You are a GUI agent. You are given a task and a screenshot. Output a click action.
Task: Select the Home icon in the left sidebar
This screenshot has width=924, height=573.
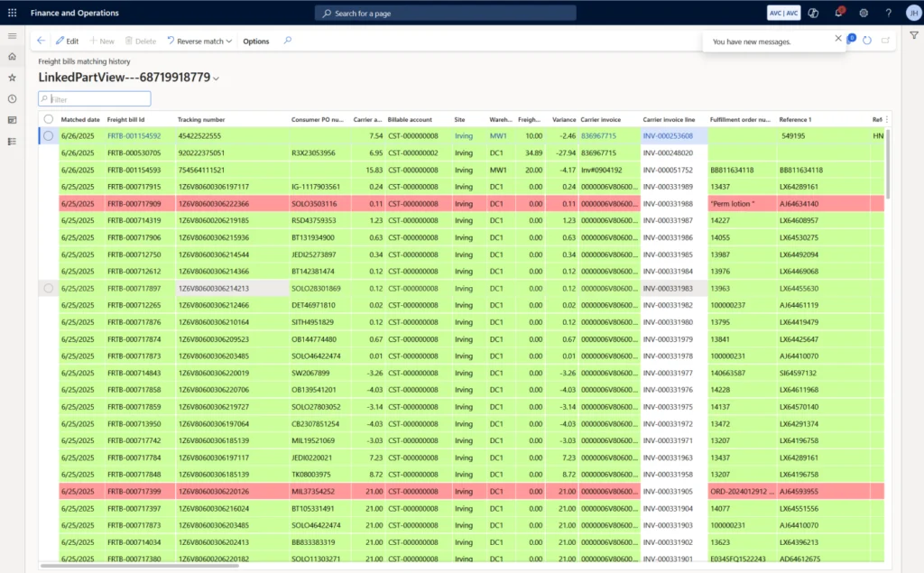coord(12,56)
